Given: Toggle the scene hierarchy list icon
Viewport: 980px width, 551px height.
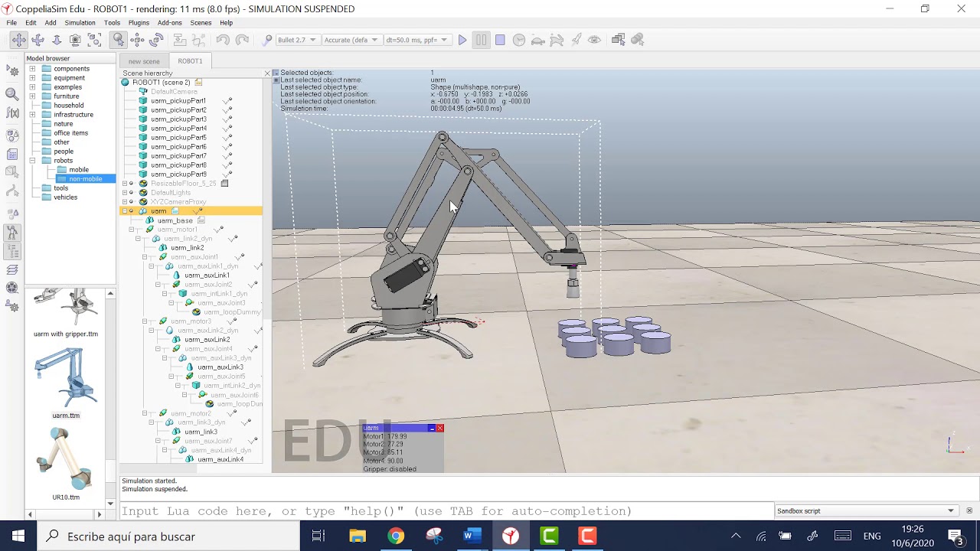Looking at the screenshot, I should 12,249.
